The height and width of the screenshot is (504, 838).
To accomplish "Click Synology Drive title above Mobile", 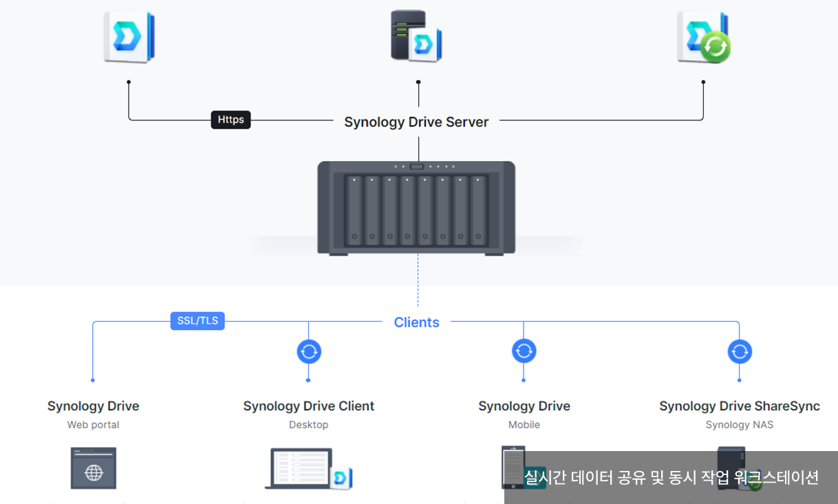I will point(524,406).
